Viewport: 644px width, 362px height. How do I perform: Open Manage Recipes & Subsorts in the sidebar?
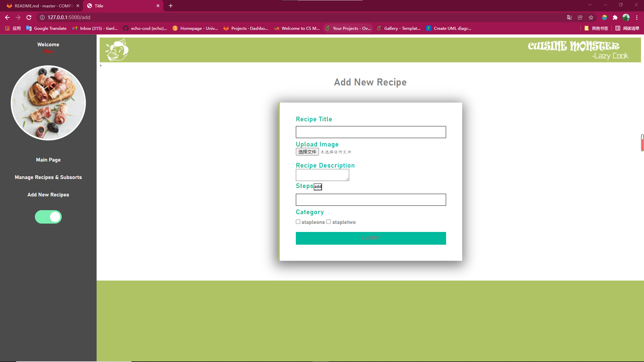(48, 177)
